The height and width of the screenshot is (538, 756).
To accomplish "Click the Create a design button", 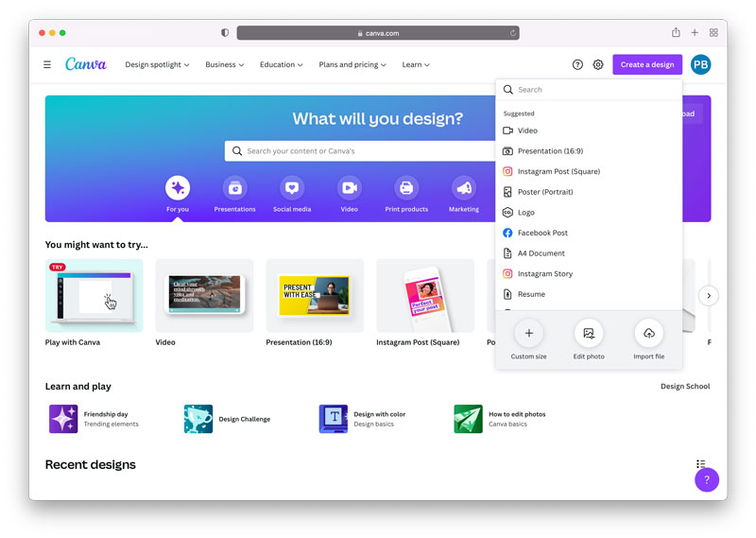I will point(647,64).
